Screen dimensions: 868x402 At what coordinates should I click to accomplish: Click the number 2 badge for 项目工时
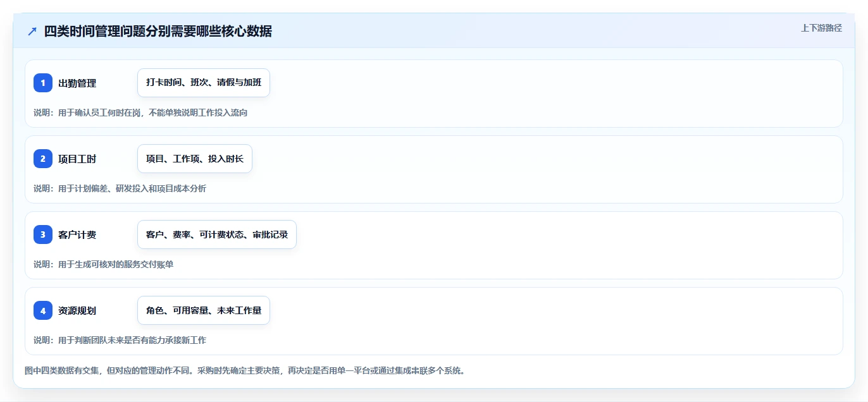pos(43,159)
